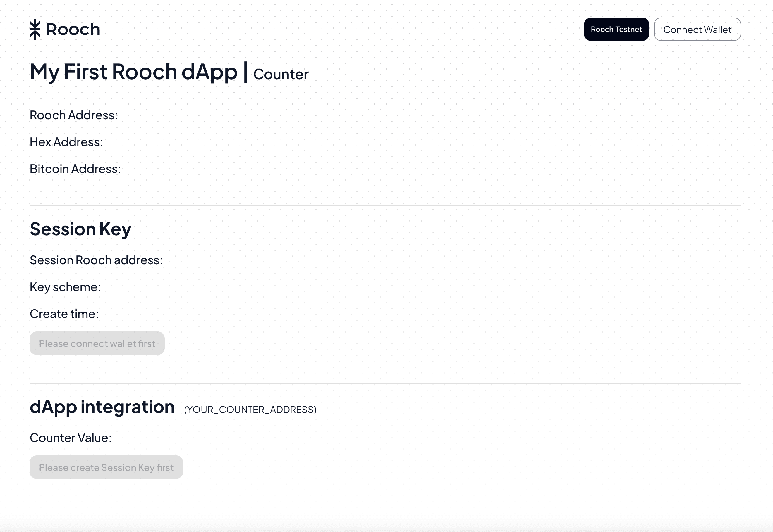The image size is (773, 532).
Task: Select the 'Bitcoin Address:' label
Action: [75, 169]
